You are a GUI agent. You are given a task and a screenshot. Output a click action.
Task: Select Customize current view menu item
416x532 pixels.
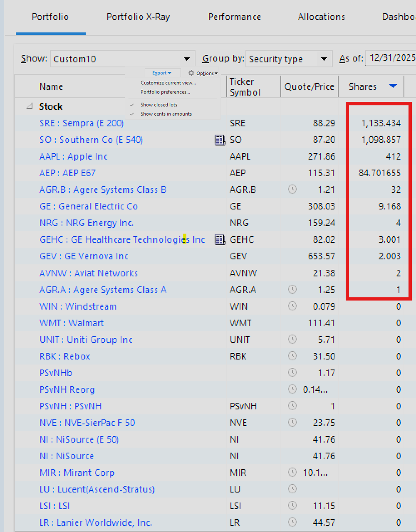(168, 83)
